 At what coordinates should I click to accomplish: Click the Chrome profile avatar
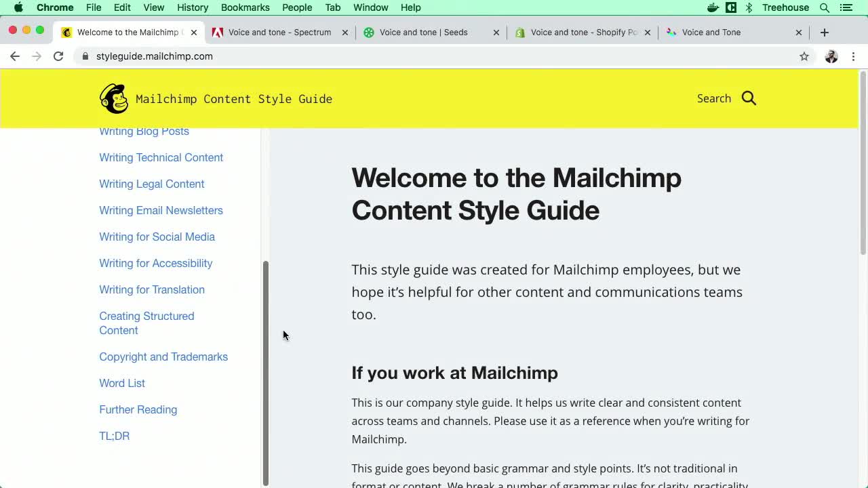[831, 56]
